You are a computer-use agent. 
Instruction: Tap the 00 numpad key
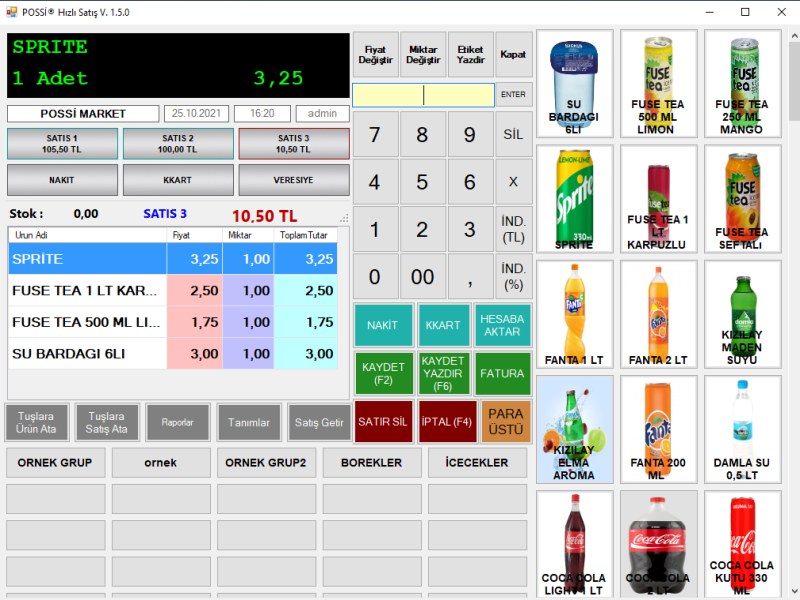click(422, 277)
